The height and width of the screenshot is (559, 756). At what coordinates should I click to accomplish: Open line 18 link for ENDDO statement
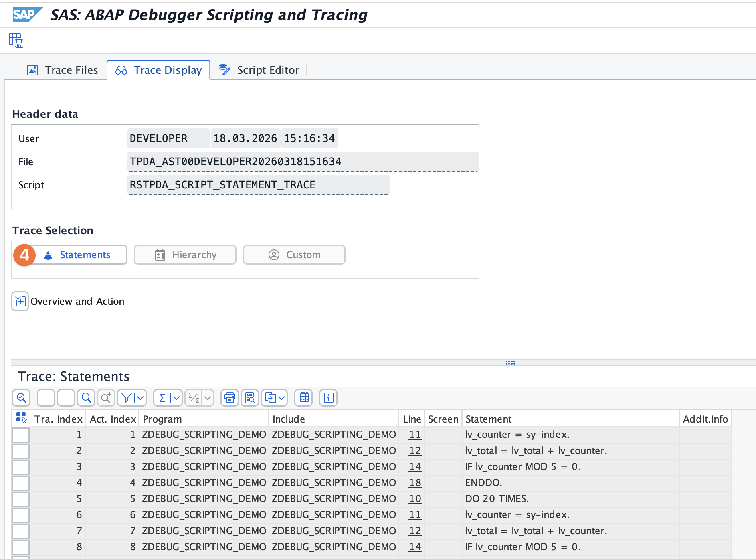coord(415,483)
